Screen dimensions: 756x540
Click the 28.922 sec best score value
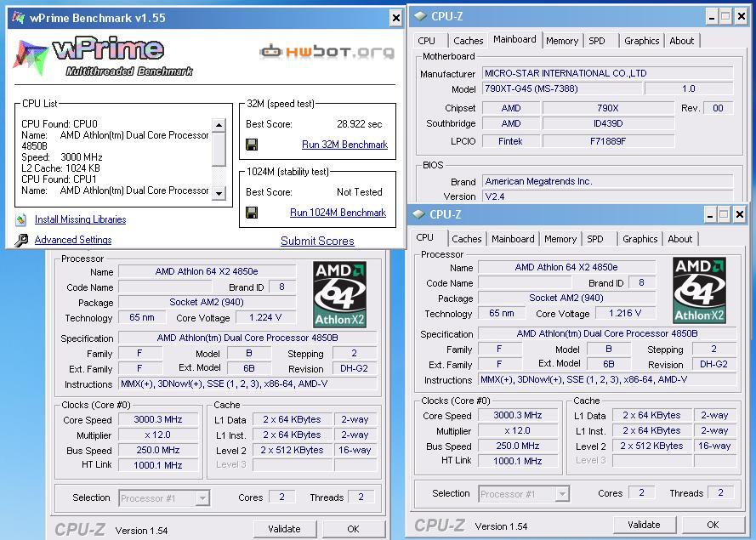(359, 124)
